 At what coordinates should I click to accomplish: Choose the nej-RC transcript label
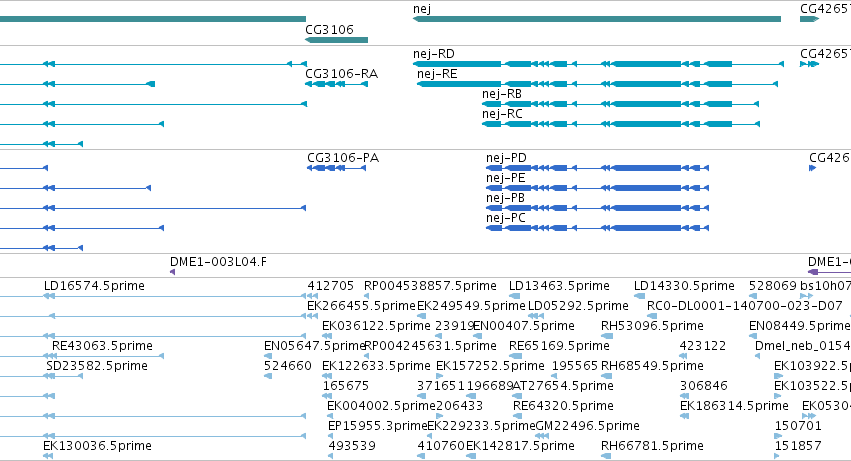(502, 114)
